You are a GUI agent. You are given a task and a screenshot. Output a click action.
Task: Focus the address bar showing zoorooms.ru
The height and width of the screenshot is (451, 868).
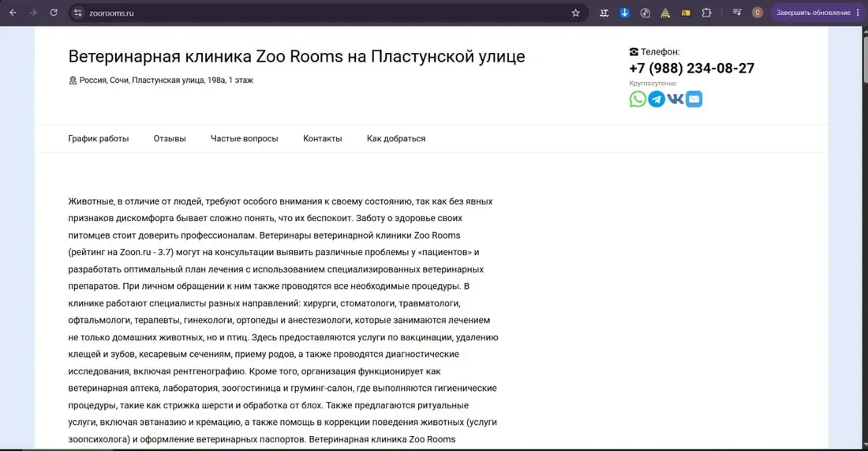pos(327,13)
